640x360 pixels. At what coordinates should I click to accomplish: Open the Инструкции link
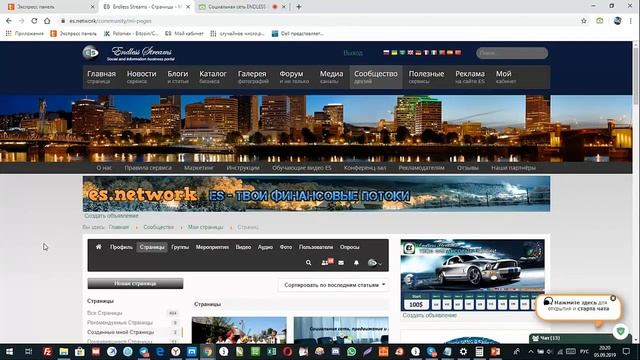[x=243, y=168]
